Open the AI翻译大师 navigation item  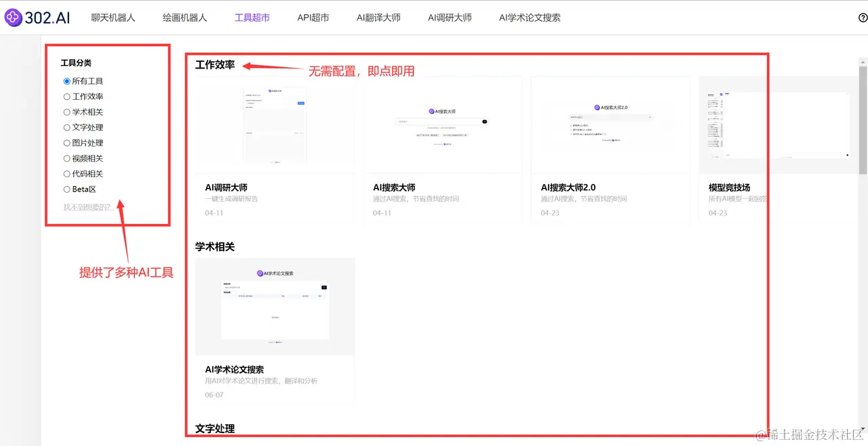click(378, 18)
